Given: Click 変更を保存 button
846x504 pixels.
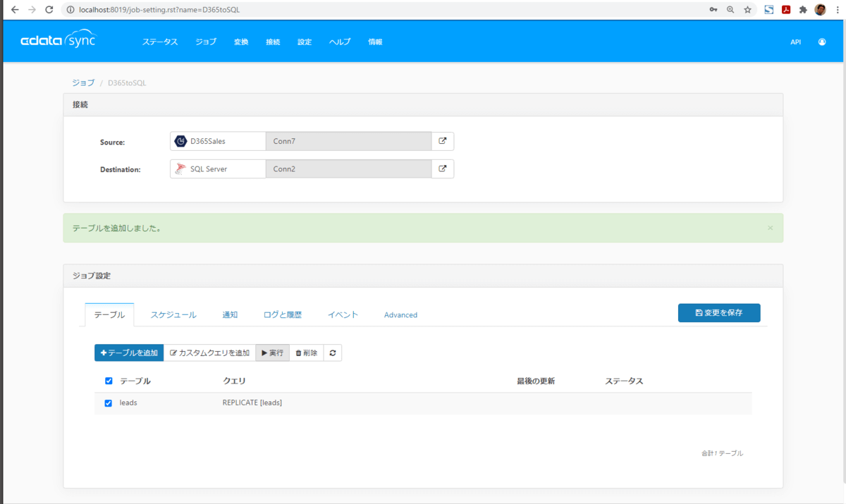Looking at the screenshot, I should coord(719,312).
